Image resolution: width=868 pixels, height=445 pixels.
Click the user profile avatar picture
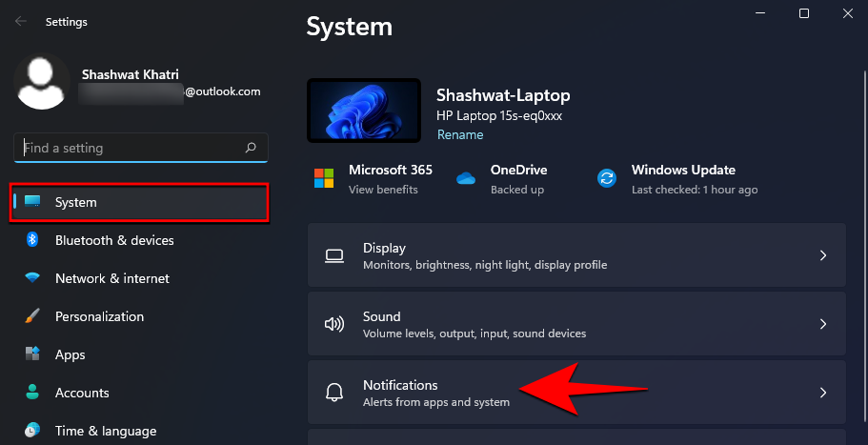click(43, 82)
